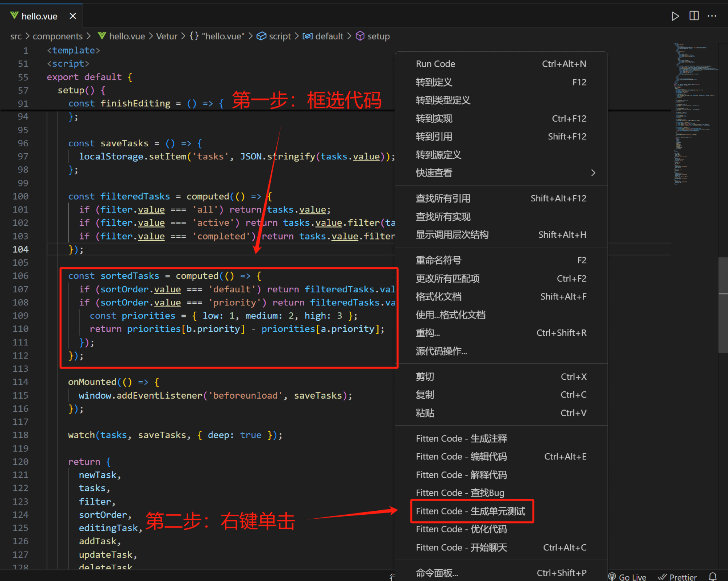Click sticky line const finishEditing
This screenshot has height=581, width=728.
[146, 104]
